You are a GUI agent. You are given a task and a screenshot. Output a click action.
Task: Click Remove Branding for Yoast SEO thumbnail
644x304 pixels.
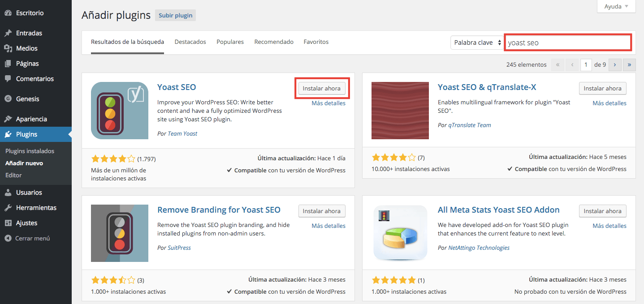120,233
